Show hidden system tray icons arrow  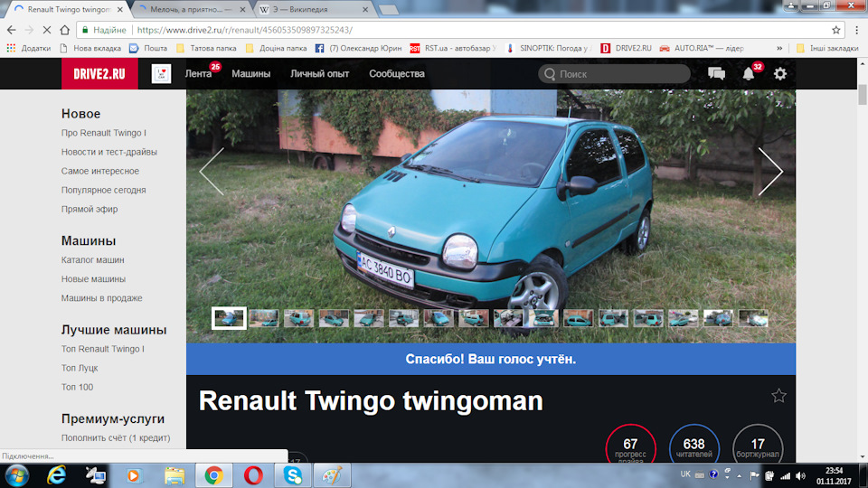coord(739,476)
